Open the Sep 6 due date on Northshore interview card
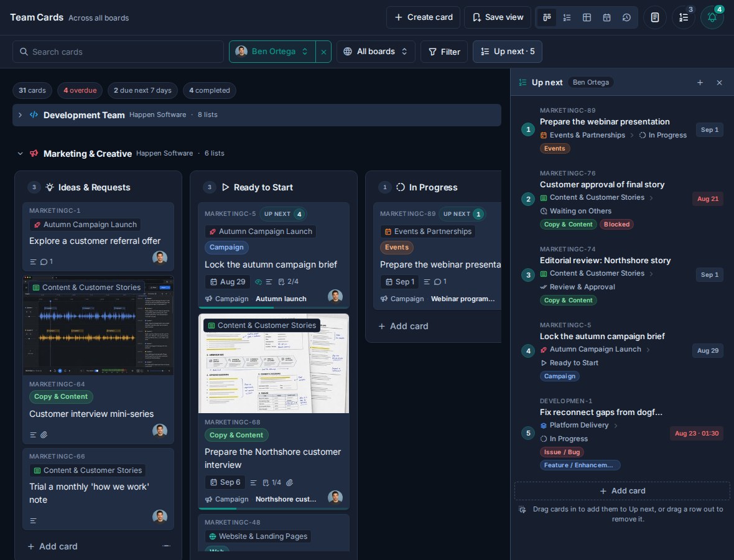 pyautogui.click(x=225, y=482)
